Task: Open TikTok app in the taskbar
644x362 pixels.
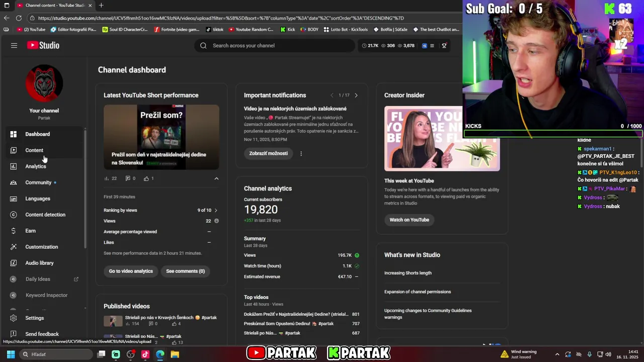Action: click(x=145, y=354)
